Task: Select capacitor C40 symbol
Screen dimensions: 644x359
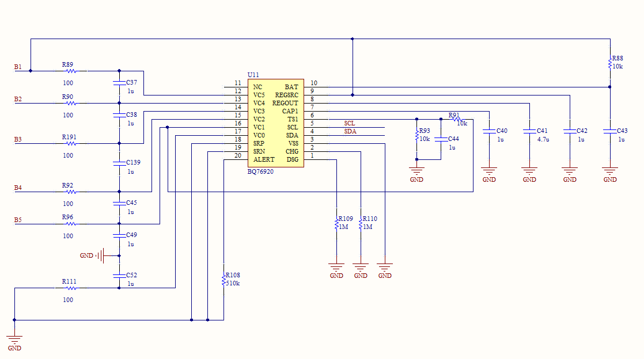Action: point(489,131)
